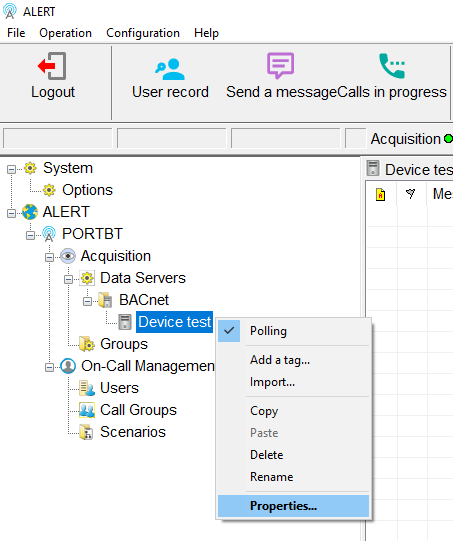Toggle the Polling checkmark option

(229, 331)
